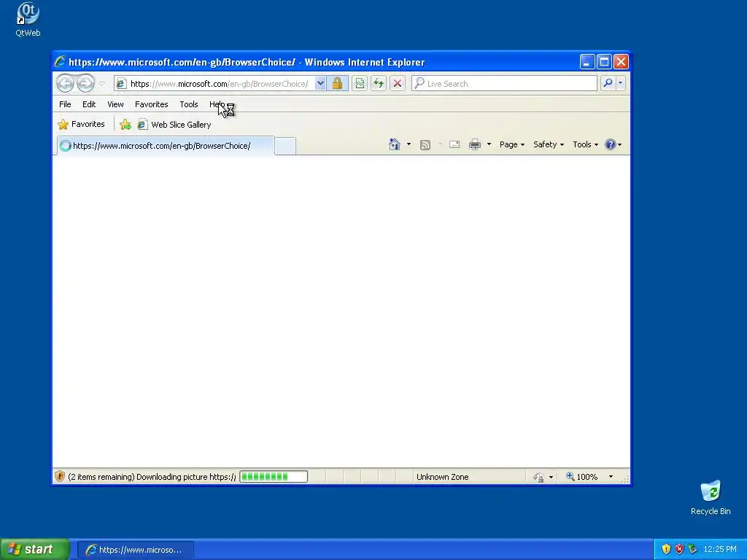This screenshot has width=747, height=560.
Task: Open the Tools command bar dropdown
Action: pyautogui.click(x=585, y=144)
